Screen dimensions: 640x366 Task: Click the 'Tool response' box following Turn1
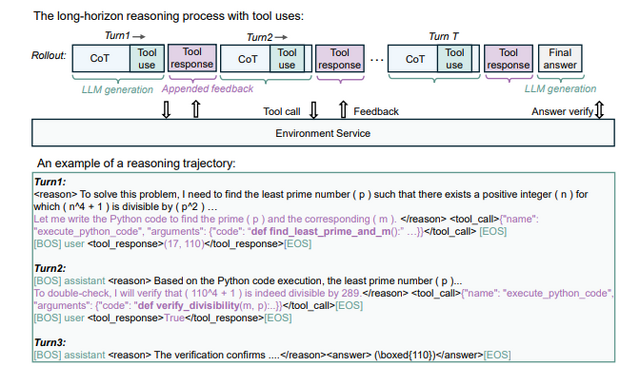192,58
